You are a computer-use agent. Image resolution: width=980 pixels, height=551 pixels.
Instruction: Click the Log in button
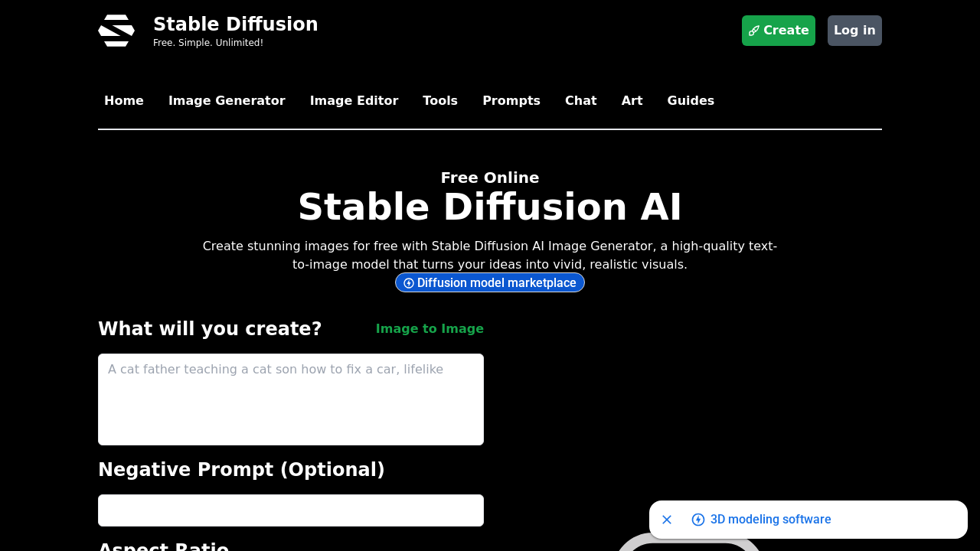(x=854, y=30)
